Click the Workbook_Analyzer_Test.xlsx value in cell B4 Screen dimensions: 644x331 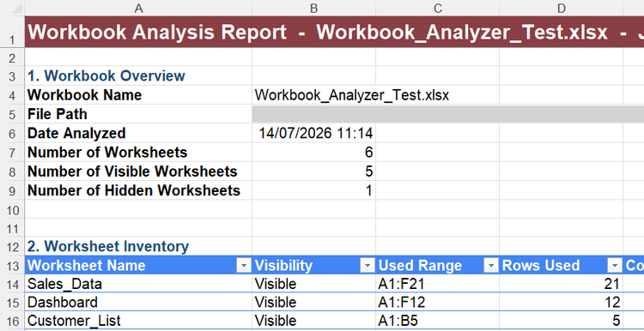pos(352,95)
